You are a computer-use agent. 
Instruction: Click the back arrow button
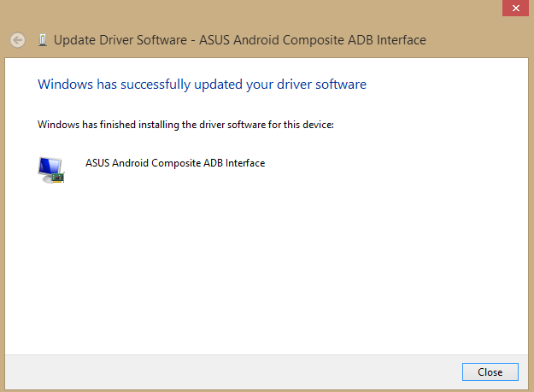(x=18, y=40)
